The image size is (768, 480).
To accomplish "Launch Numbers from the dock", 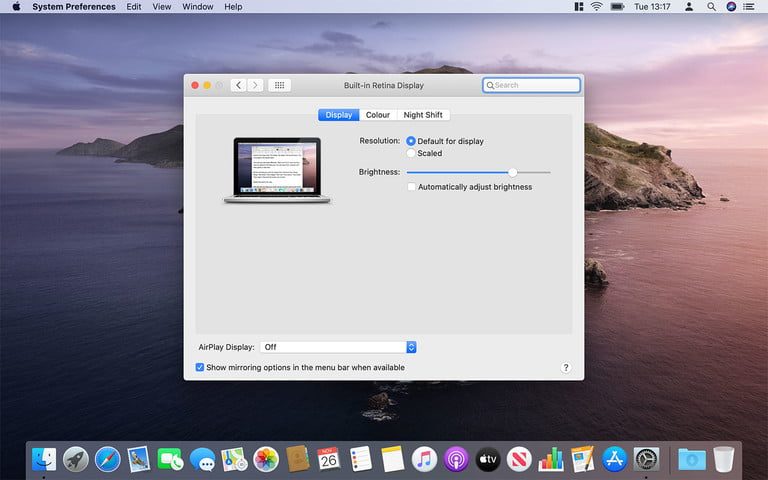I will click(551, 459).
